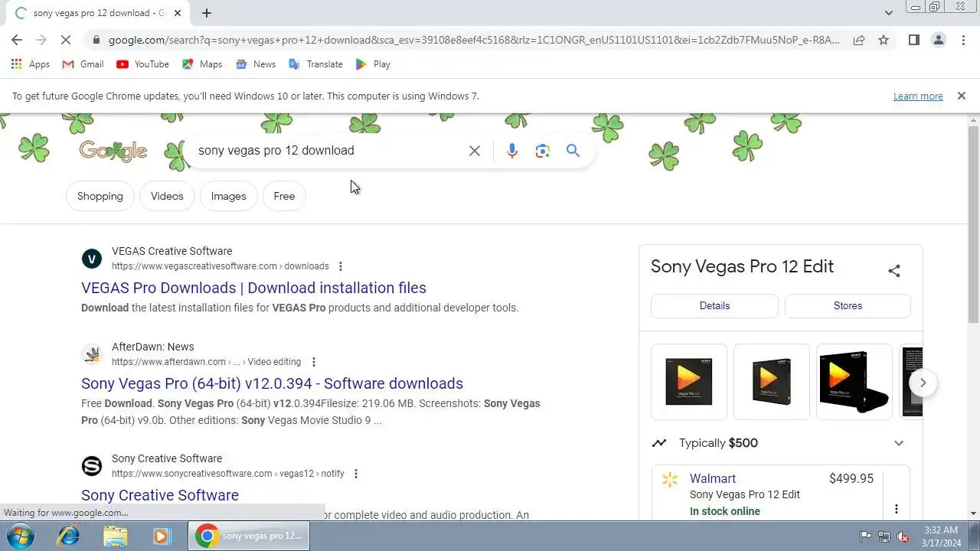The image size is (980, 551).
Task: Open Windows Explorer from taskbar
Action: [x=116, y=536]
